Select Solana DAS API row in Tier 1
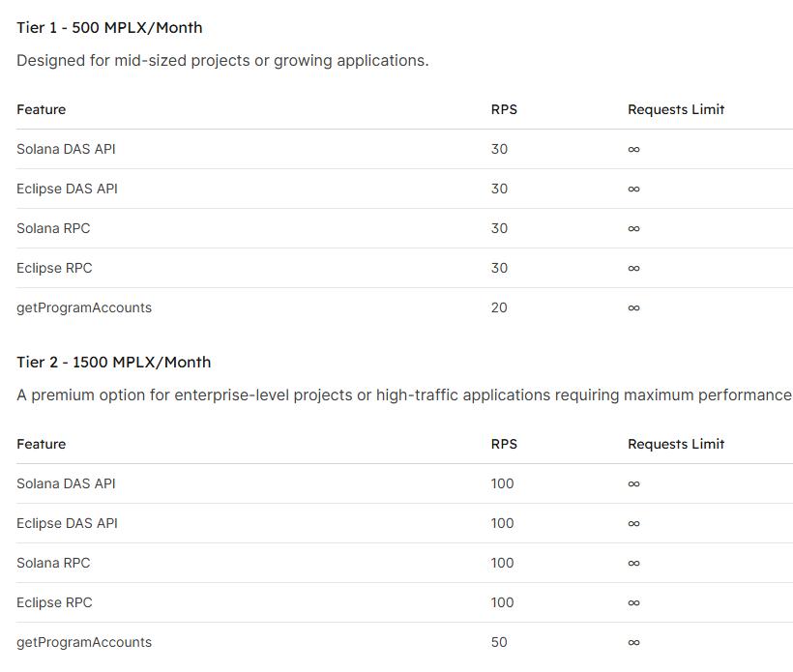This screenshot has width=793, height=672. click(404, 149)
